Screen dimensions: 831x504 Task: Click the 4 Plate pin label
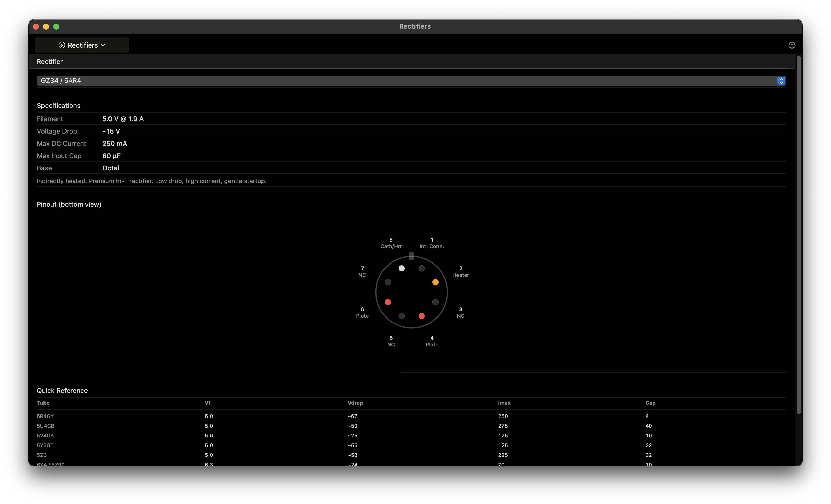point(432,341)
